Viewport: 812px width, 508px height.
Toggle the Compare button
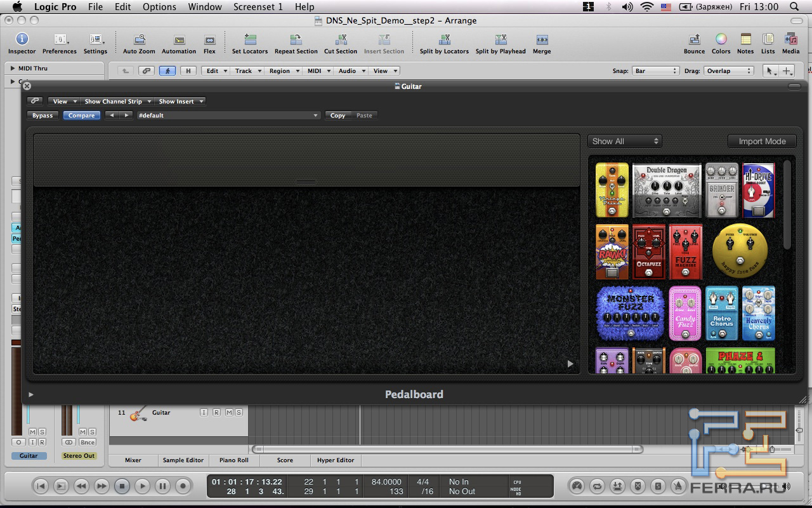(81, 116)
